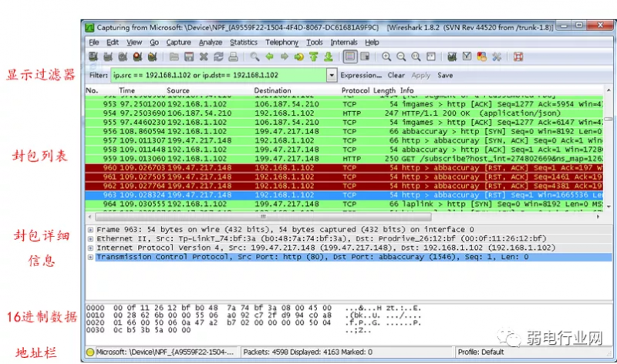Click the Help lifebuoy toolbar icon
The width and height of the screenshot is (617, 364).
[519, 57]
